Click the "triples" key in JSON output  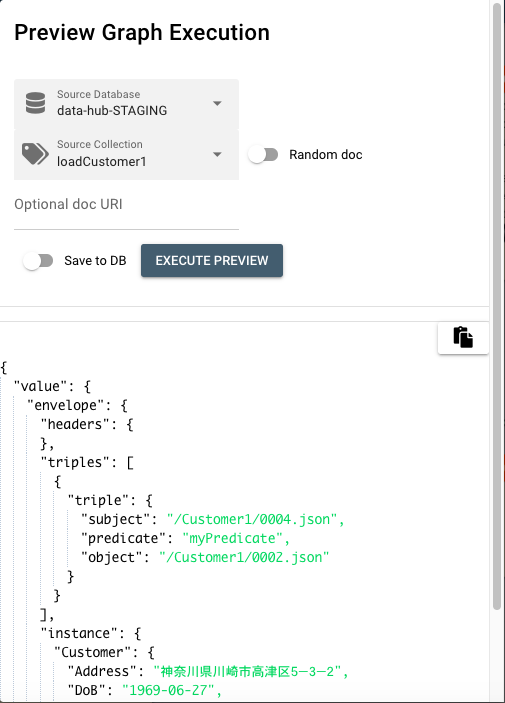tap(75, 462)
